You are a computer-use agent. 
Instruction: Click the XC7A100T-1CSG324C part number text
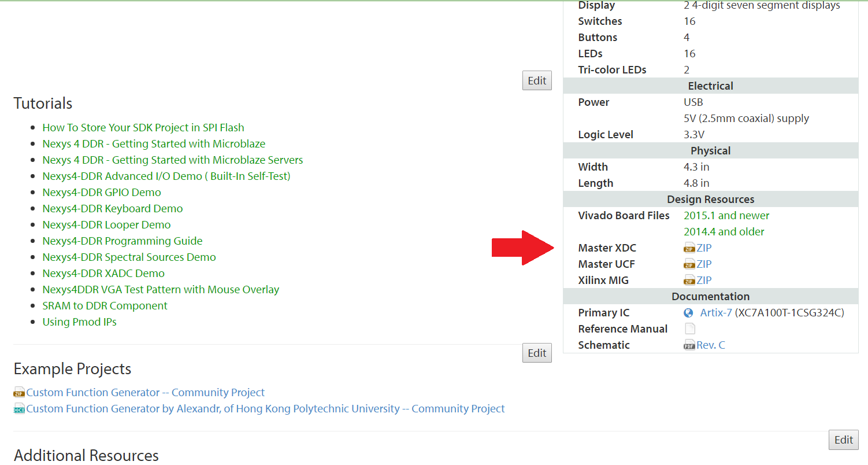789,313
